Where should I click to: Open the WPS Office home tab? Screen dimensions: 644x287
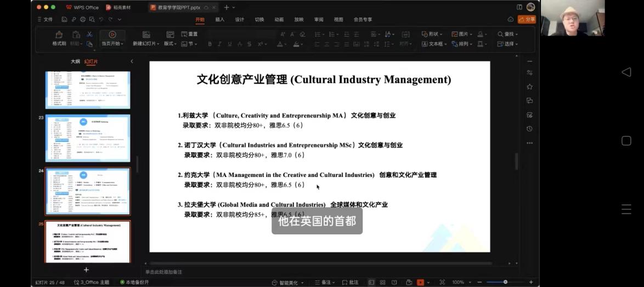coord(82,7)
